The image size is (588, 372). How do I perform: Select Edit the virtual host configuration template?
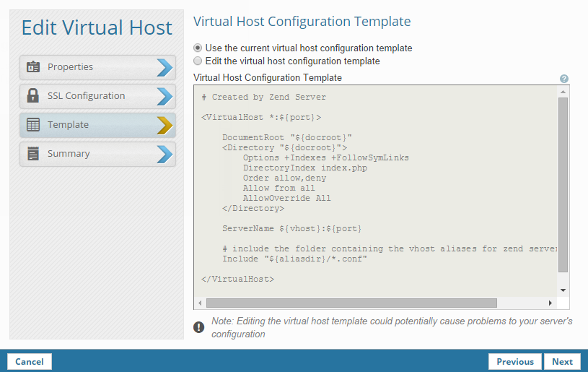tap(198, 61)
